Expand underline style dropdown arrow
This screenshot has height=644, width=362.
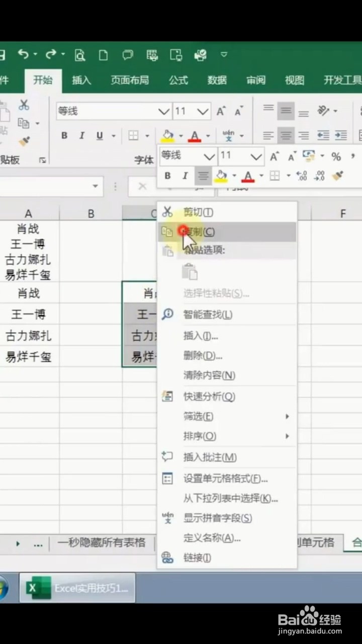[x=113, y=136]
